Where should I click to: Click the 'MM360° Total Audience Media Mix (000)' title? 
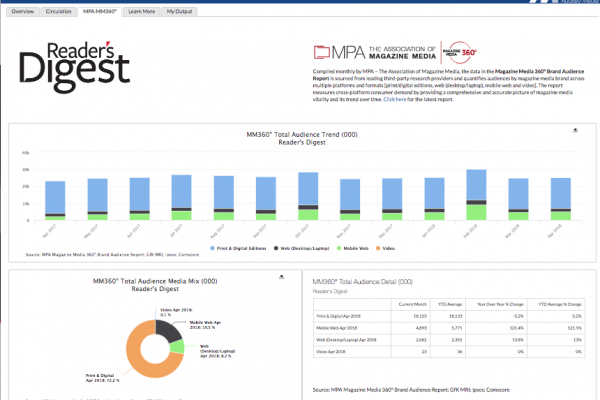(x=155, y=281)
